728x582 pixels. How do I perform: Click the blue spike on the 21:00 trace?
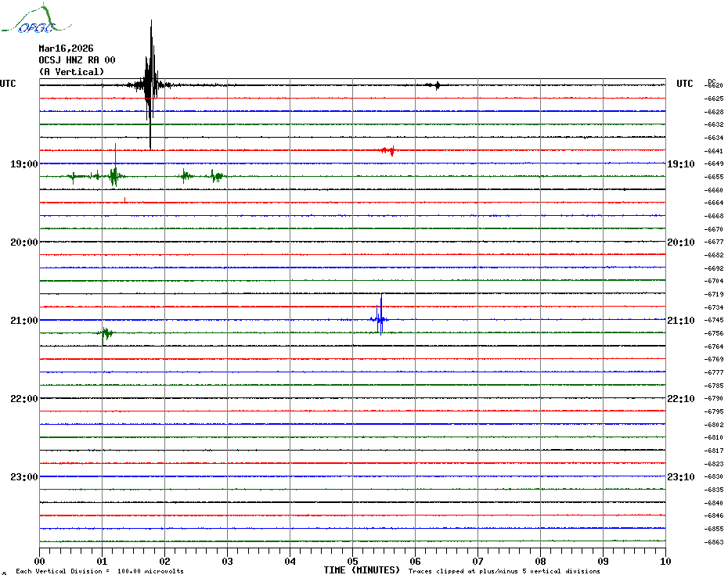[380, 319]
